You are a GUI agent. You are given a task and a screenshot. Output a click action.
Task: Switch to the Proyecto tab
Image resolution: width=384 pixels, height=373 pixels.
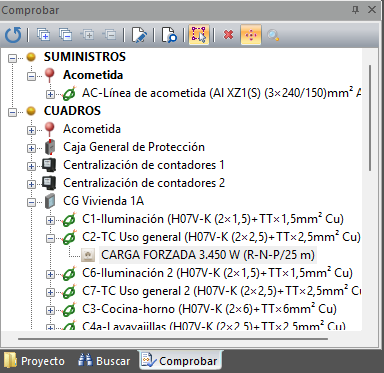tap(34, 361)
